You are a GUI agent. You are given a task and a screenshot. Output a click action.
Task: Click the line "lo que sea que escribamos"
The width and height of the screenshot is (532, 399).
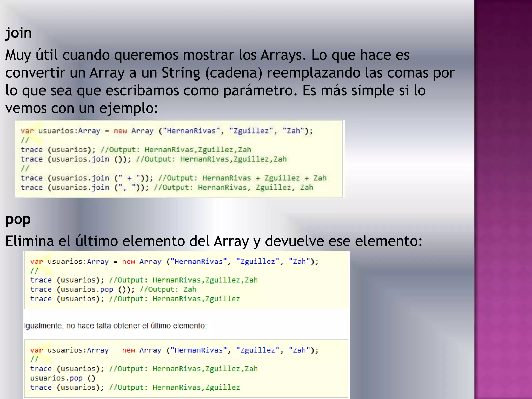215,90
